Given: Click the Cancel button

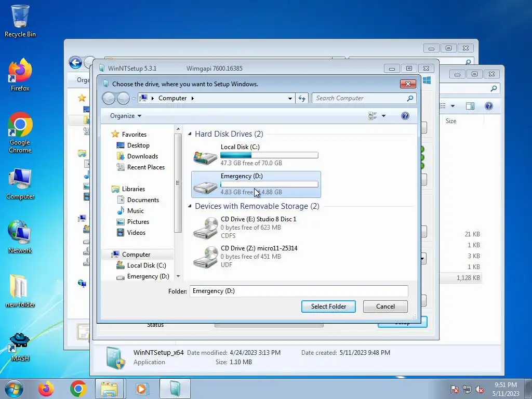Looking at the screenshot, I should coord(385,307).
